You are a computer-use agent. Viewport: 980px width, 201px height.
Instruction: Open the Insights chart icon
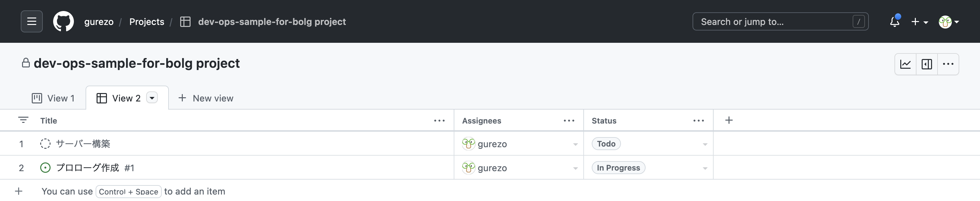(905, 64)
